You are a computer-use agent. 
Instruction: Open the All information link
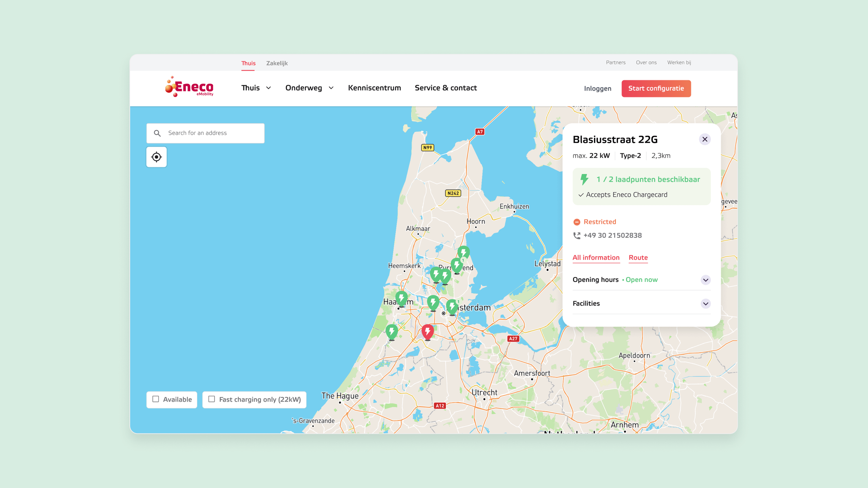(596, 258)
